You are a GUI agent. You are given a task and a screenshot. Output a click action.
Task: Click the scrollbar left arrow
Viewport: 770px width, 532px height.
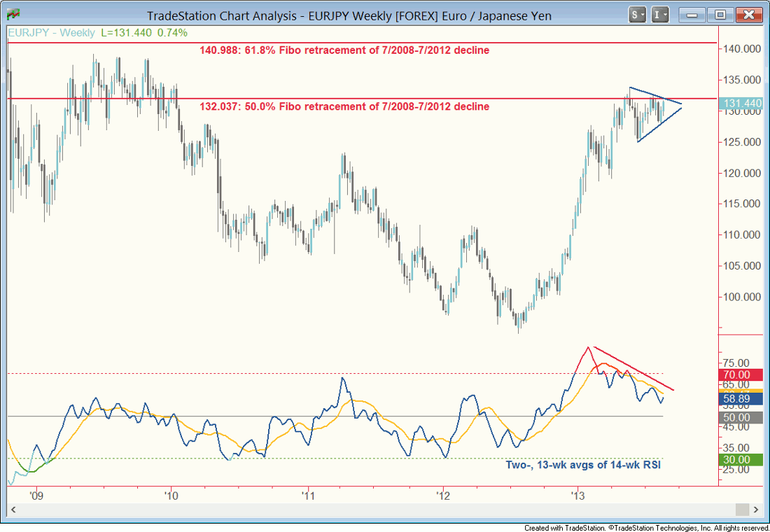12,509
